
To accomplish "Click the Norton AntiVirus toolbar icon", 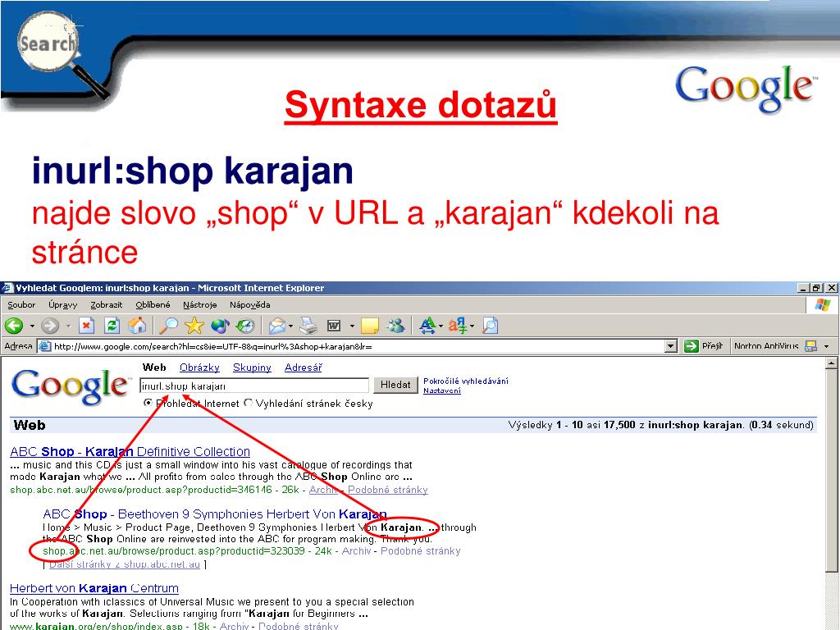I will click(811, 346).
